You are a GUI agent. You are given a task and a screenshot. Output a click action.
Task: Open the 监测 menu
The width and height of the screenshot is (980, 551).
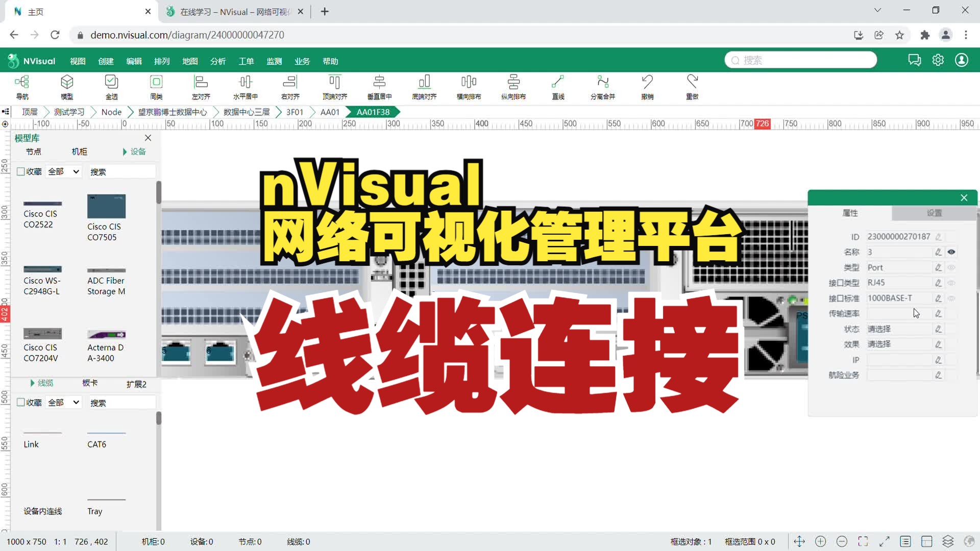click(x=274, y=61)
